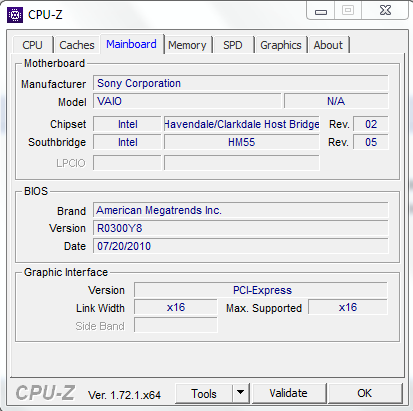The image size is (413, 411).
Task: Click the Ver. 1.72.1.x64 version text
Action: (x=124, y=395)
